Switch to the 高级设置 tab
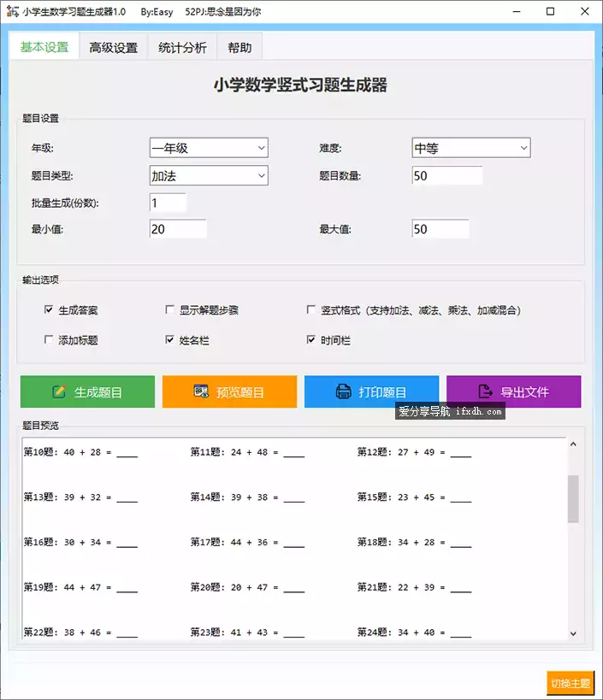The height and width of the screenshot is (700, 603). pyautogui.click(x=114, y=47)
